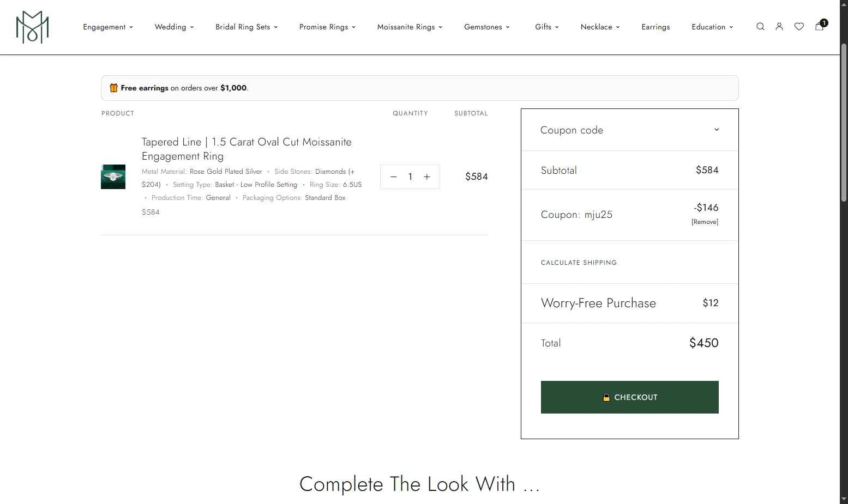Screen dimensions: 848x504
Task: Click the -$146 coupon discount amount
Action: click(706, 208)
